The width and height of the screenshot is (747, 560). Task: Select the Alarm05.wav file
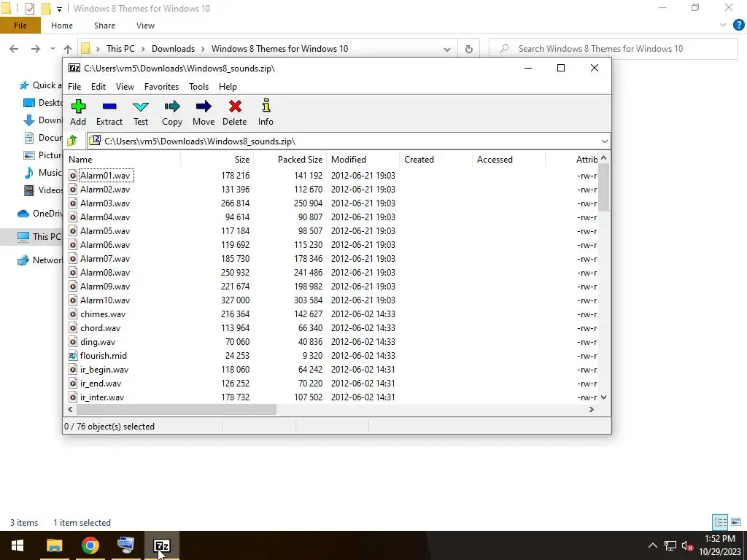coord(105,231)
